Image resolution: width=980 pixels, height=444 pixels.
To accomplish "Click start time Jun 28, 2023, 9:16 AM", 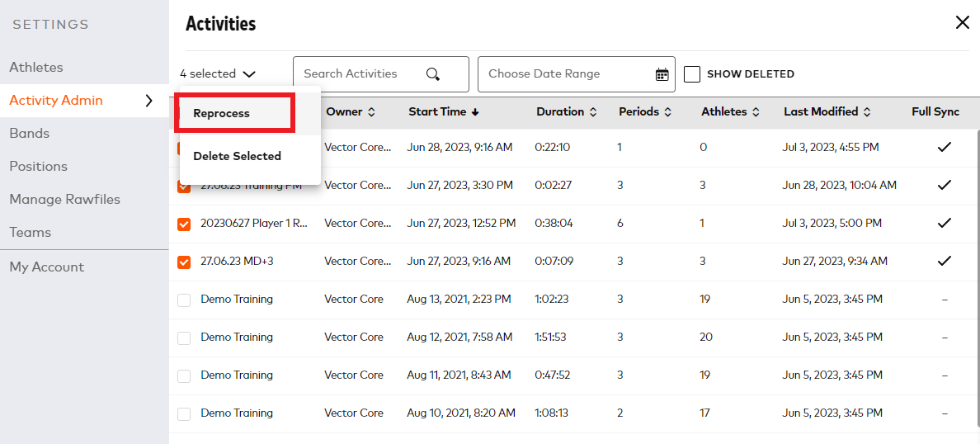I will 459,148.
